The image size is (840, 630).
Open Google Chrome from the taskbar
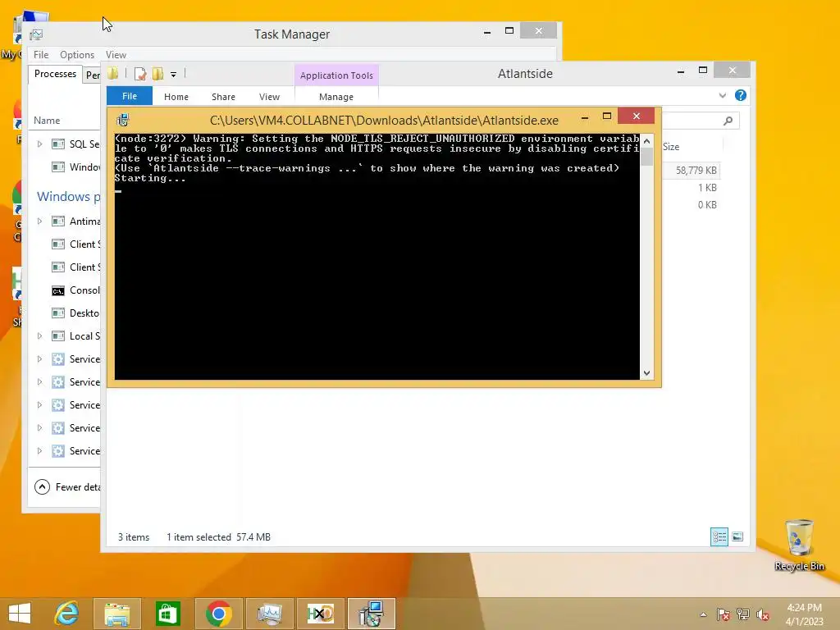[x=218, y=614]
